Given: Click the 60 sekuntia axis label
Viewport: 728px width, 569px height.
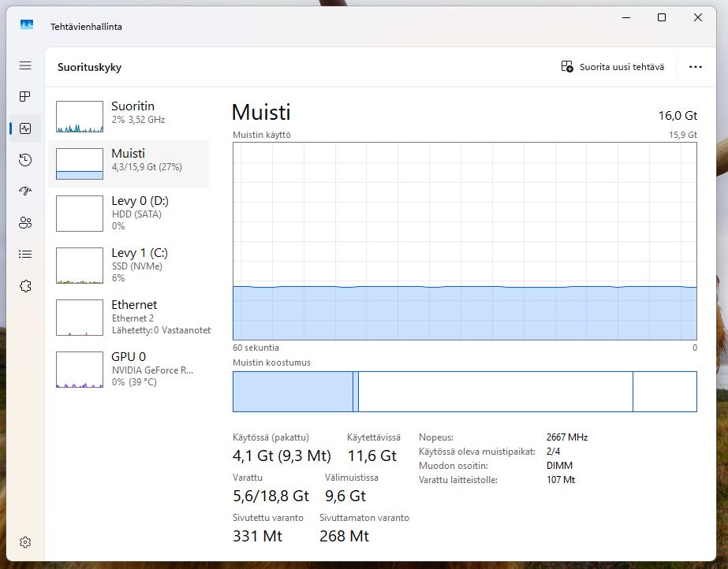Looking at the screenshot, I should (x=256, y=348).
